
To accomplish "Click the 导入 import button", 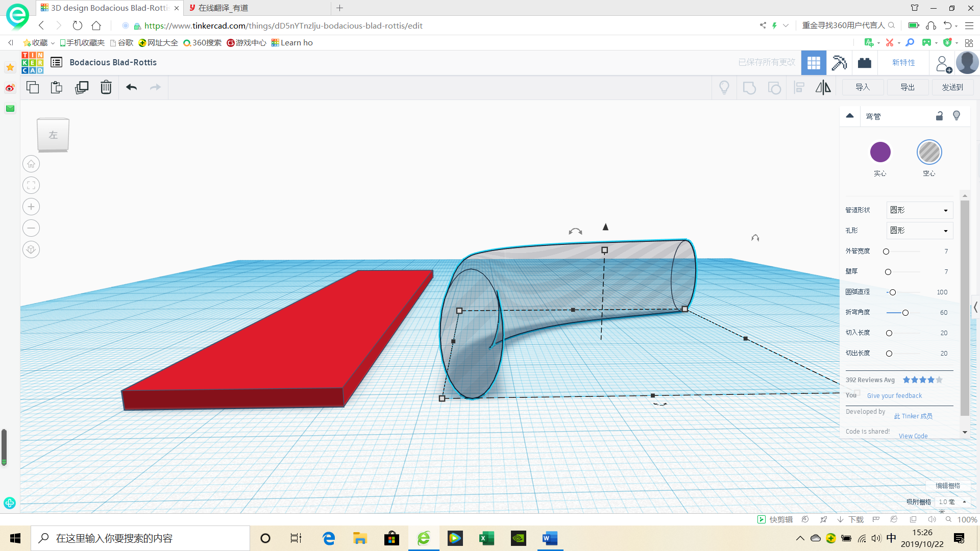I will 863,87.
